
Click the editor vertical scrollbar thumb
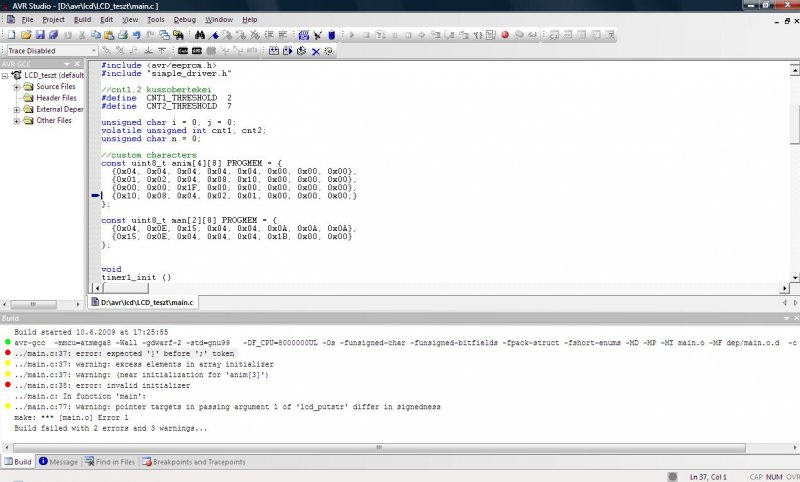(x=795, y=124)
